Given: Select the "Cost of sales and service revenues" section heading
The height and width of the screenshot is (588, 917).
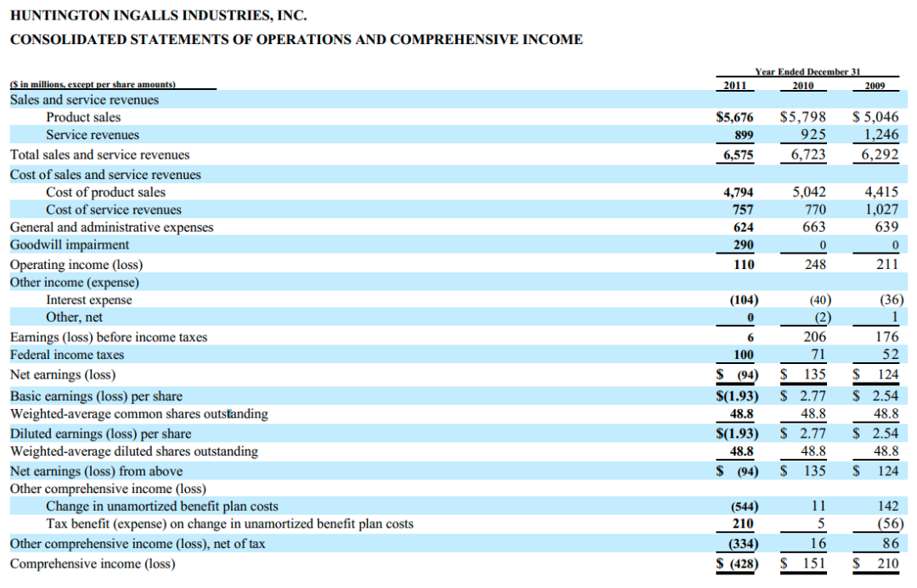Looking at the screenshot, I should coord(105,175).
